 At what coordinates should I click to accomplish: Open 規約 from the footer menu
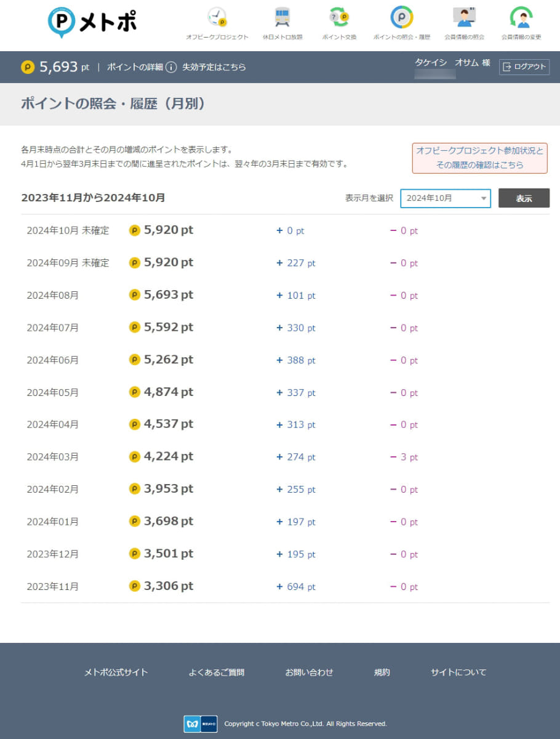(382, 672)
